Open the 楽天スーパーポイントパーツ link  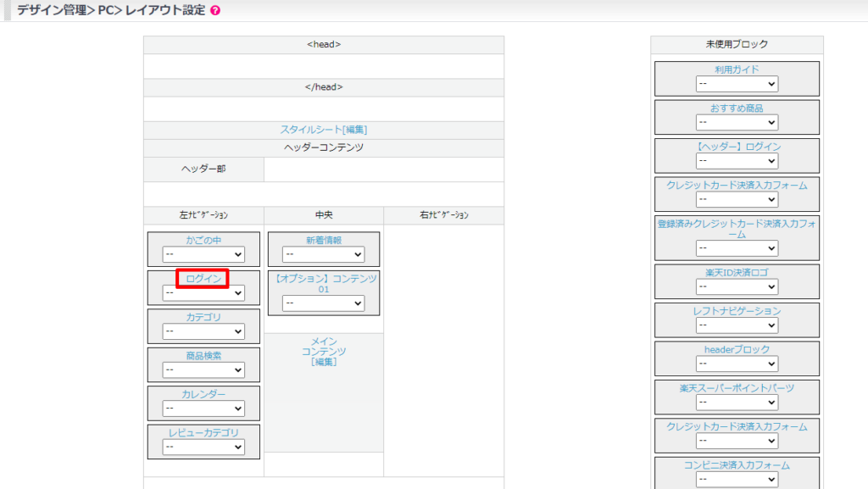(737, 388)
